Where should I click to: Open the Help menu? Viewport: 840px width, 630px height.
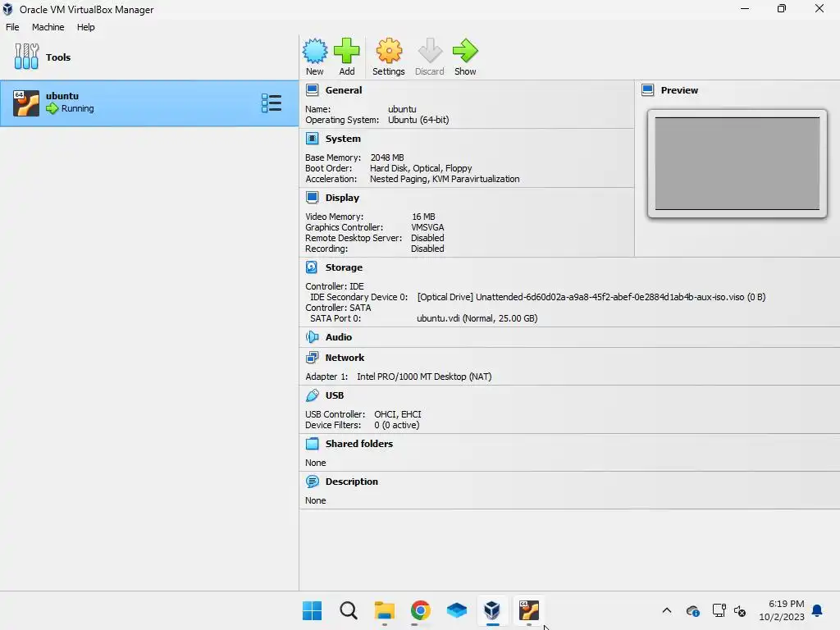pyautogui.click(x=85, y=27)
